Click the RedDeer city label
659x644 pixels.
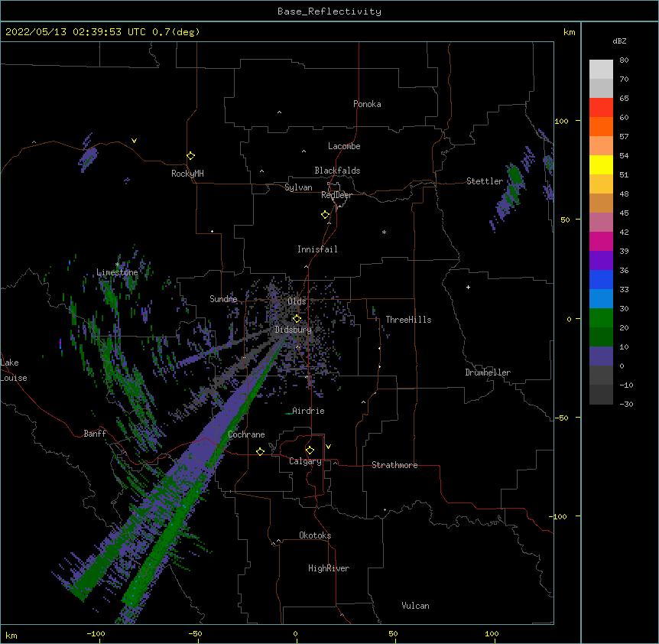click(336, 195)
